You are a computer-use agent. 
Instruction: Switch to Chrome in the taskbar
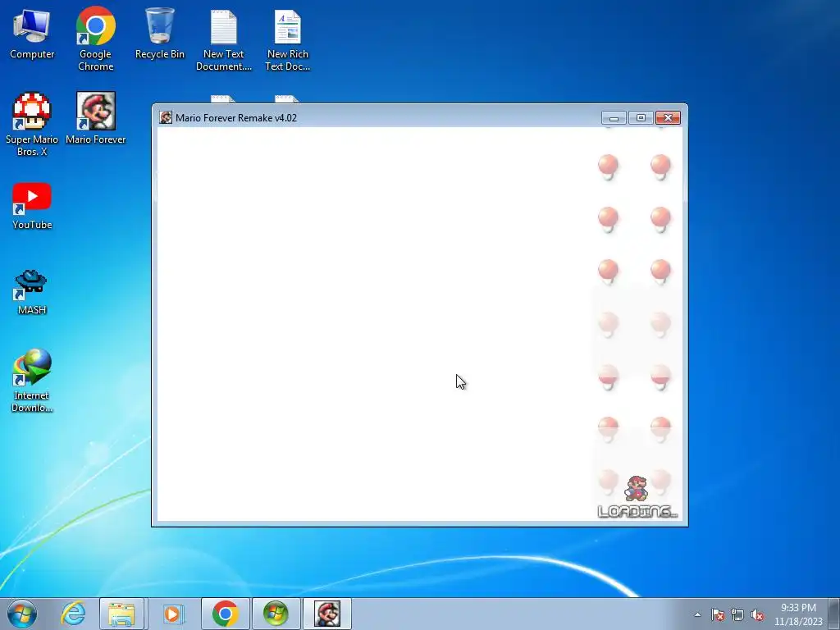(x=225, y=614)
